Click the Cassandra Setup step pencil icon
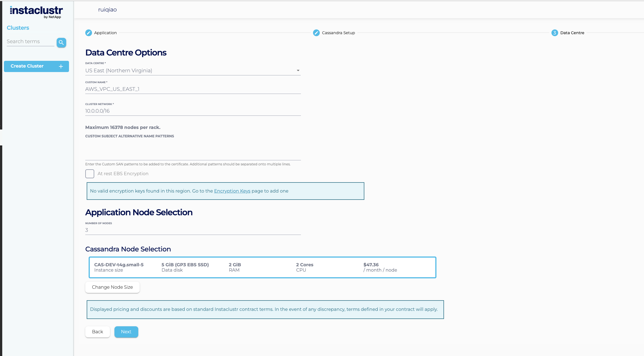The width and height of the screenshot is (644, 356). tap(316, 33)
